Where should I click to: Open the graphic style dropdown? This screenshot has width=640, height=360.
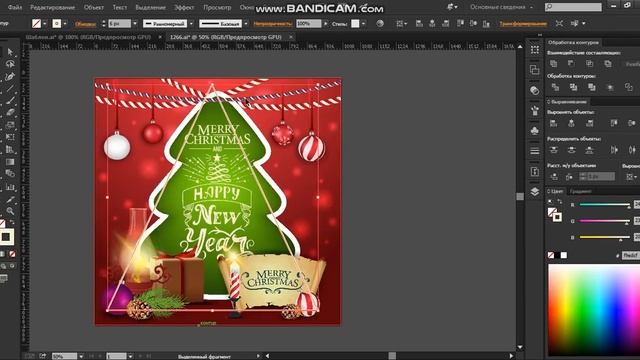(363, 24)
